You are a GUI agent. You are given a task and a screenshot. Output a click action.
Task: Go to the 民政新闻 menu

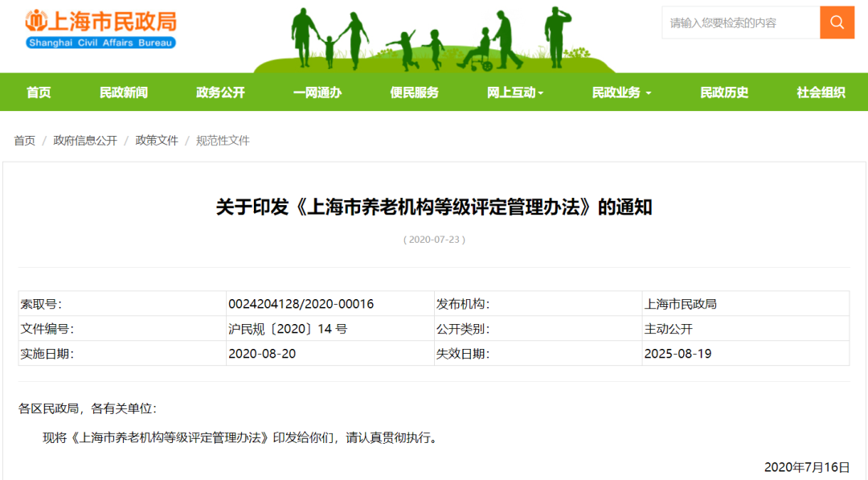click(124, 92)
